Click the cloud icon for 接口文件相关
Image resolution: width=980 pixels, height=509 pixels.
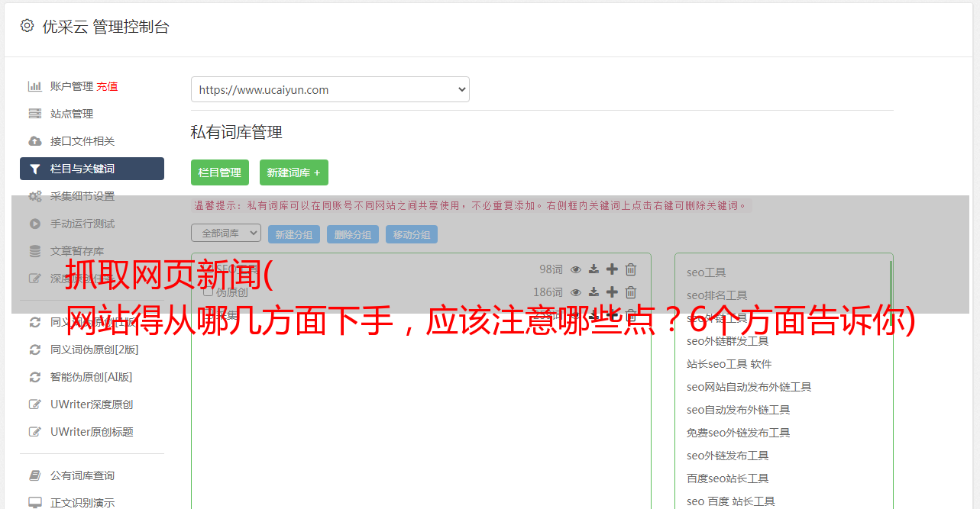pyautogui.click(x=35, y=141)
